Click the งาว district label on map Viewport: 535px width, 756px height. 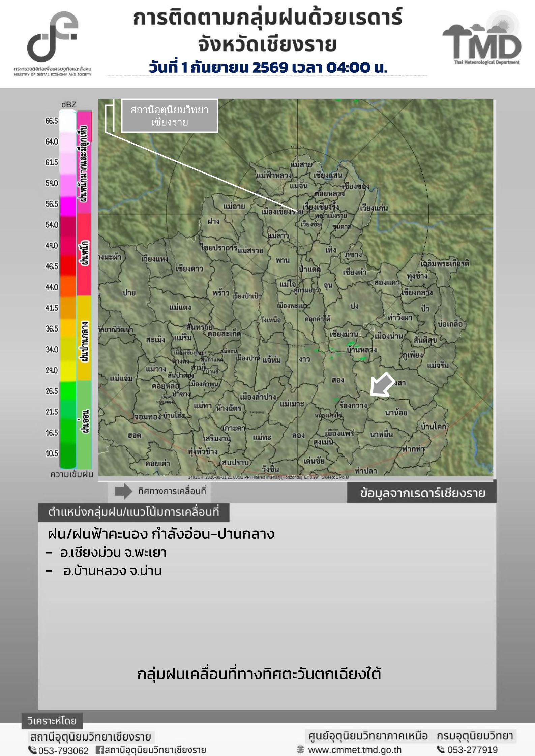pyautogui.click(x=304, y=359)
